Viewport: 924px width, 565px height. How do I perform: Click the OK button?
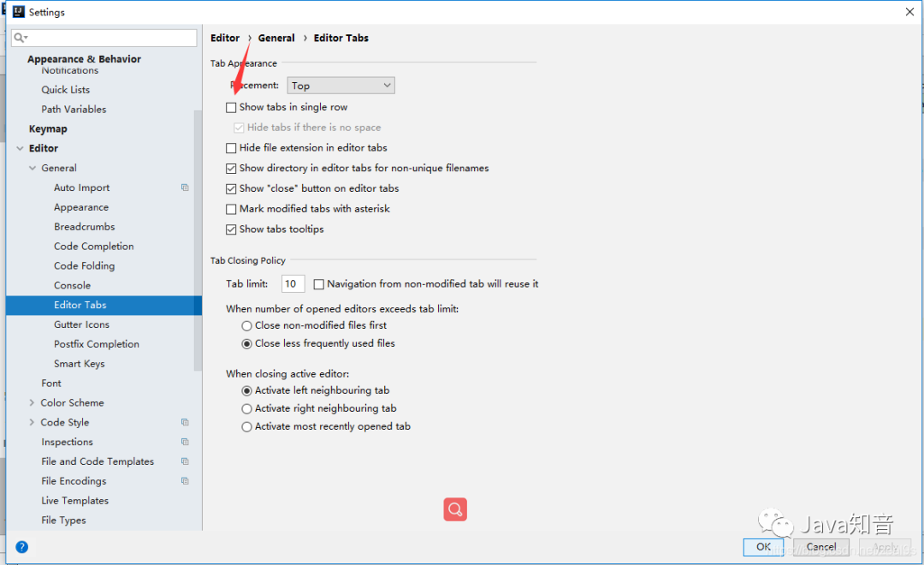[763, 547]
